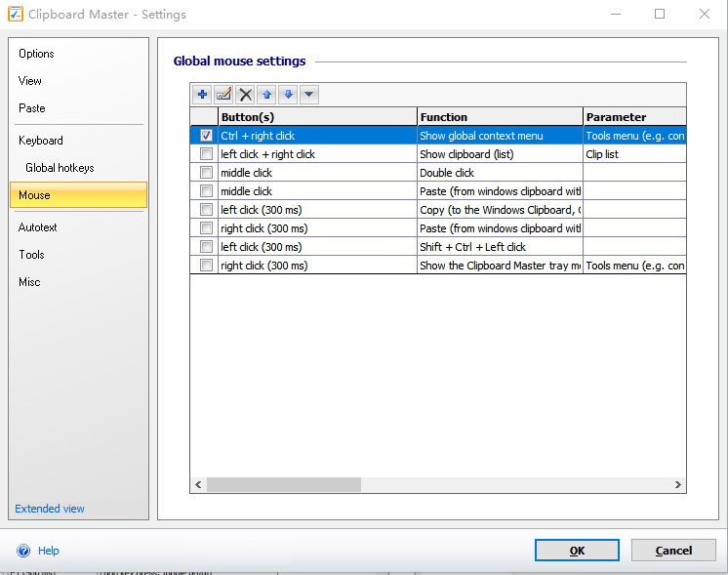Image resolution: width=728 pixels, height=575 pixels.
Task: Move the entry down with the down arrow icon
Action: 288,95
